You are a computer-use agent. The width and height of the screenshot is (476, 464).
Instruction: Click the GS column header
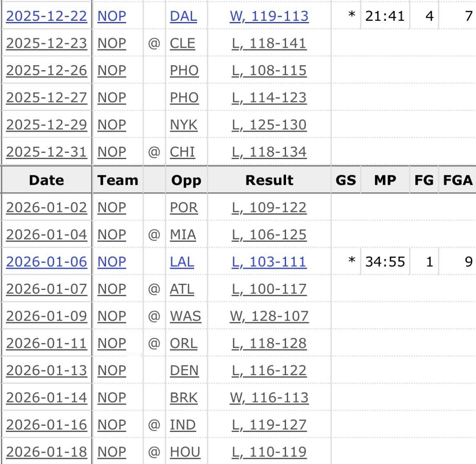(345, 180)
